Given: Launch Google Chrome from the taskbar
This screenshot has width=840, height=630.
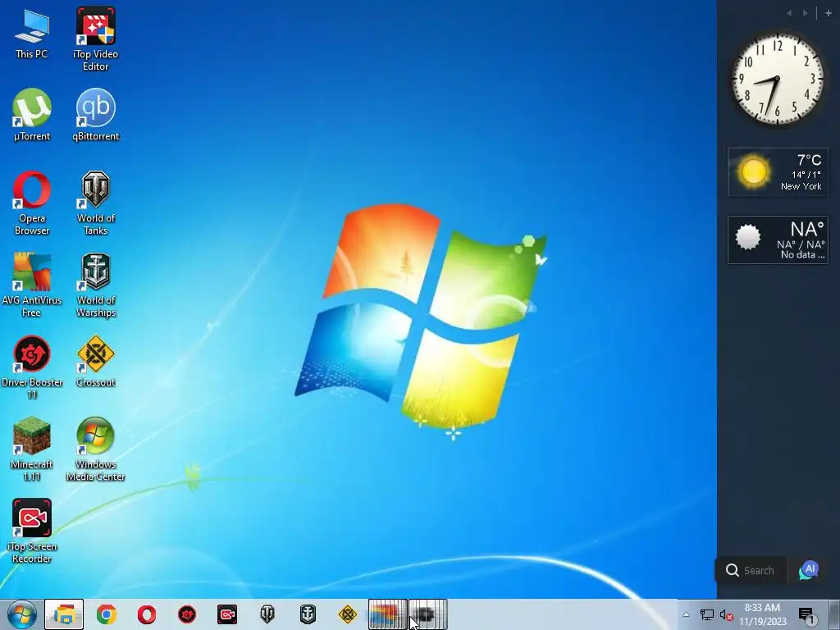Looking at the screenshot, I should 107,614.
